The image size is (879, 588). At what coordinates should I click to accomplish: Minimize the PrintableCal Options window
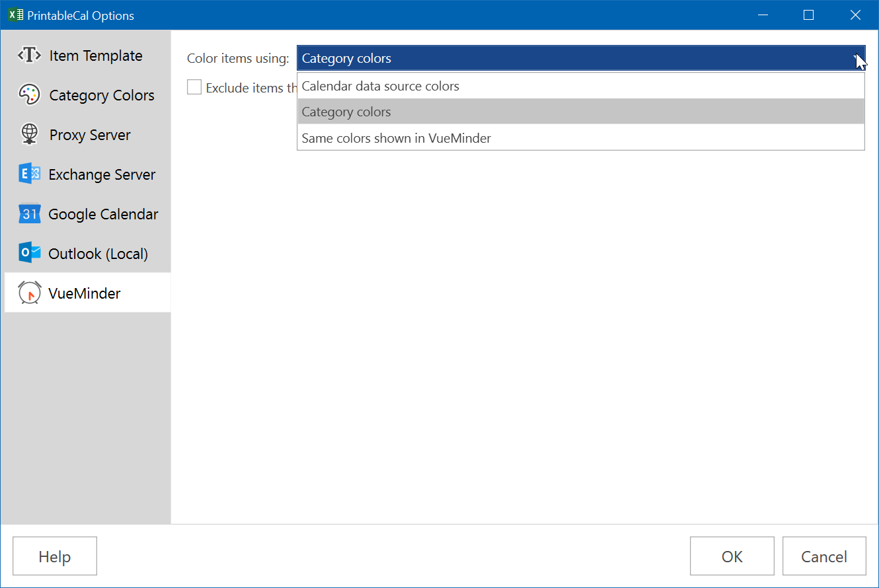[x=763, y=15]
